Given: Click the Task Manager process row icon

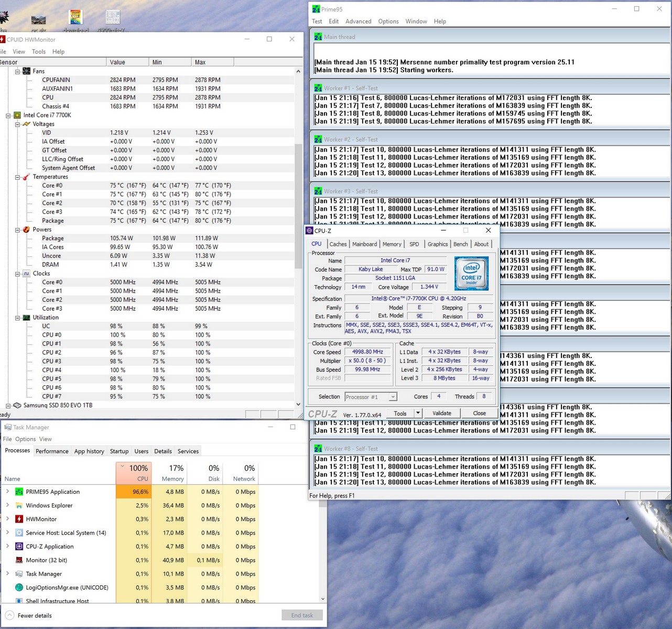Looking at the screenshot, I should point(19,573).
